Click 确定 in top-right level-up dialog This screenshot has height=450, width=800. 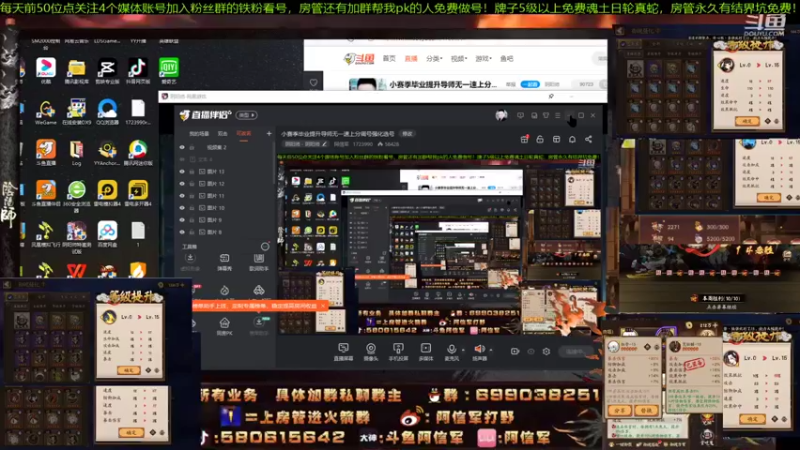(x=747, y=121)
